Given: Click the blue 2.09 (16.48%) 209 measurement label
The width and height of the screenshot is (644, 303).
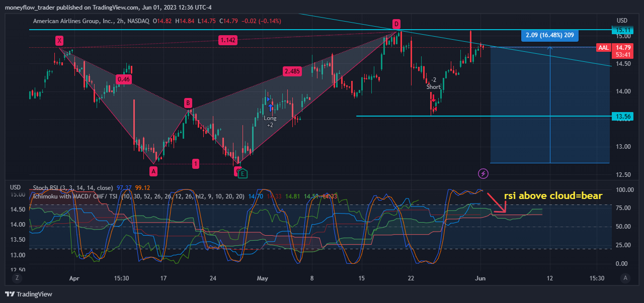Looking at the screenshot, I should point(550,35).
